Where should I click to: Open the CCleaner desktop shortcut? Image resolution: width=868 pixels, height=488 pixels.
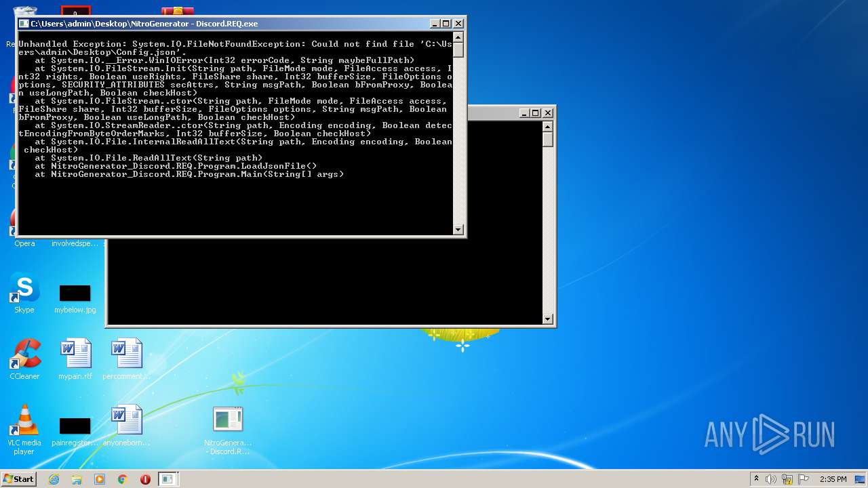(x=24, y=360)
